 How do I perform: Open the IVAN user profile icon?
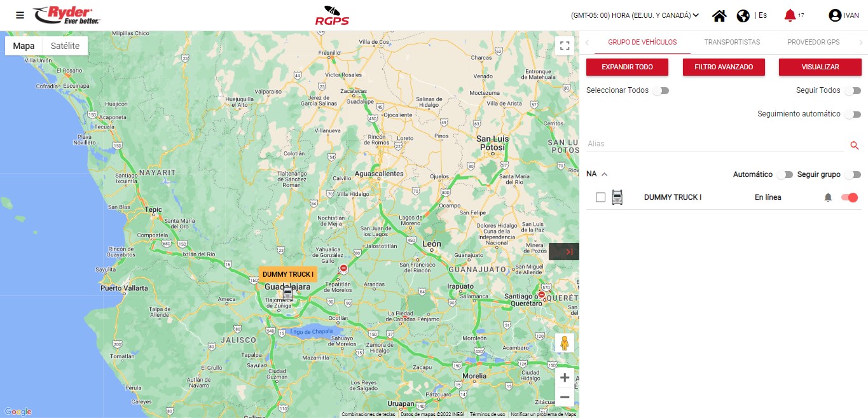[x=835, y=15]
